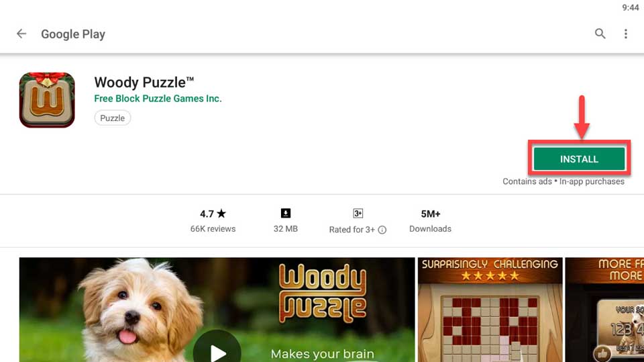Image resolution: width=644 pixels, height=362 pixels.
Task: Click the 5M+ Downloads stat
Action: point(430,221)
